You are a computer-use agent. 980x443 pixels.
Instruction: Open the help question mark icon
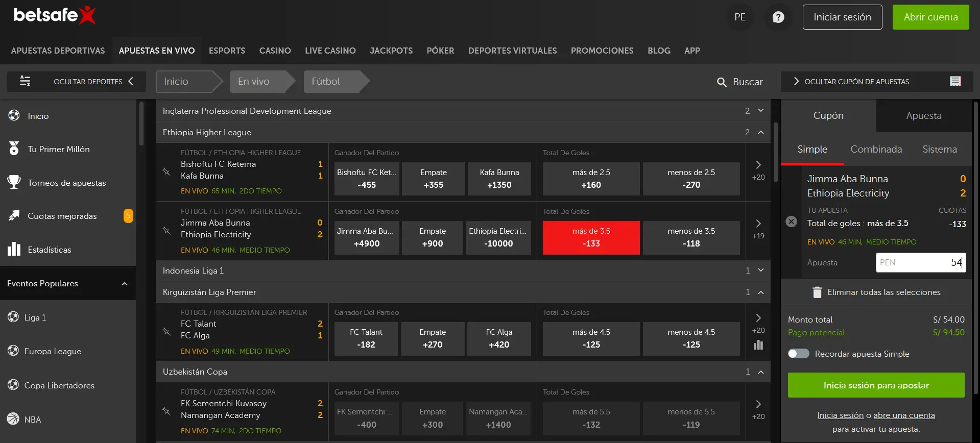(x=778, y=17)
